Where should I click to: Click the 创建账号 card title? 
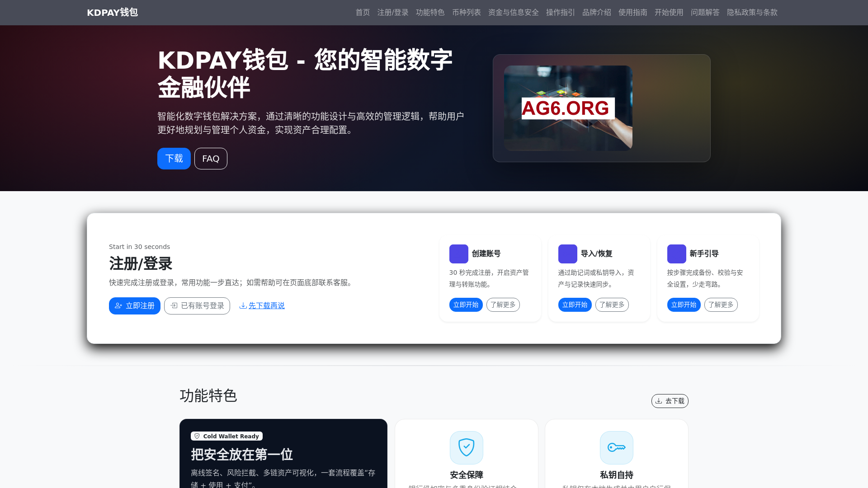(486, 254)
